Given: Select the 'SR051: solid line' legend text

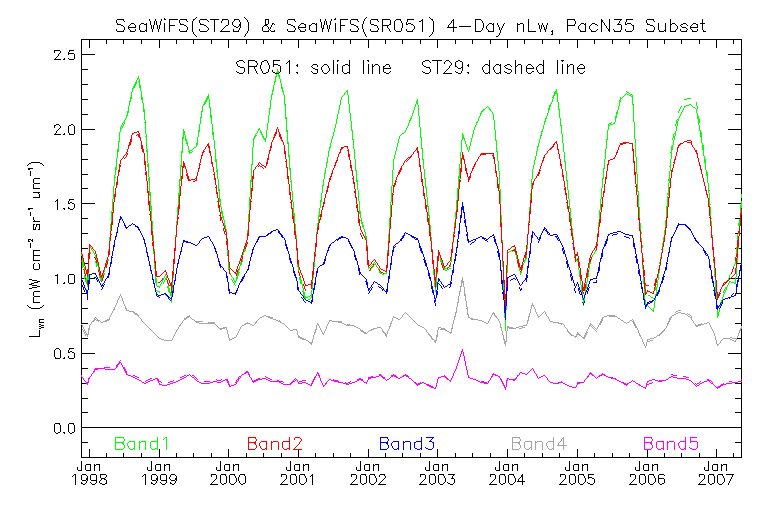Looking at the screenshot, I should (313, 68).
